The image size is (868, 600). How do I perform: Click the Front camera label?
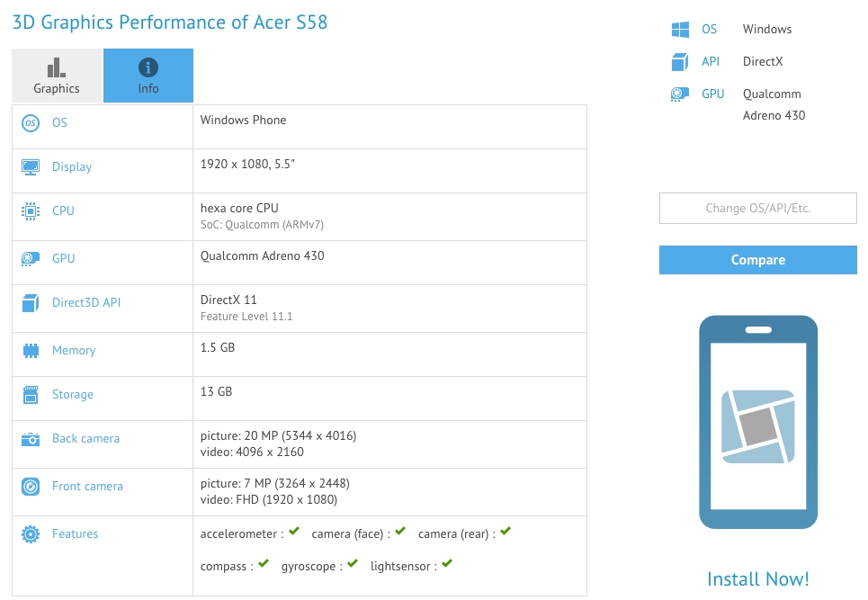pos(87,486)
